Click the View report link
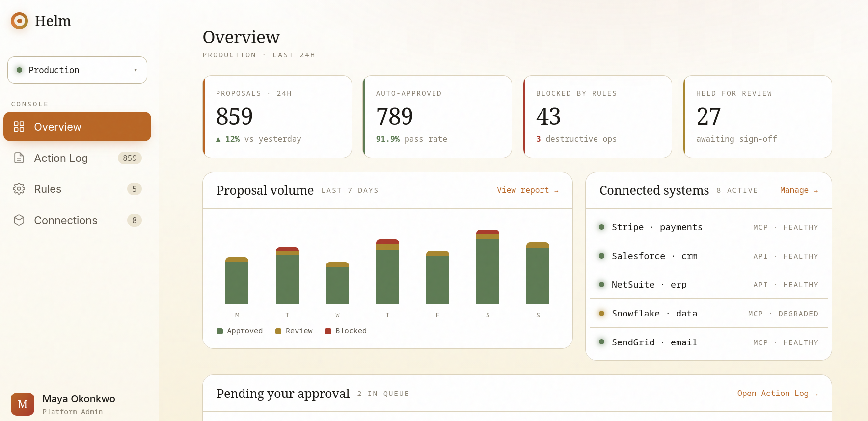The width and height of the screenshot is (868, 421). coord(528,190)
